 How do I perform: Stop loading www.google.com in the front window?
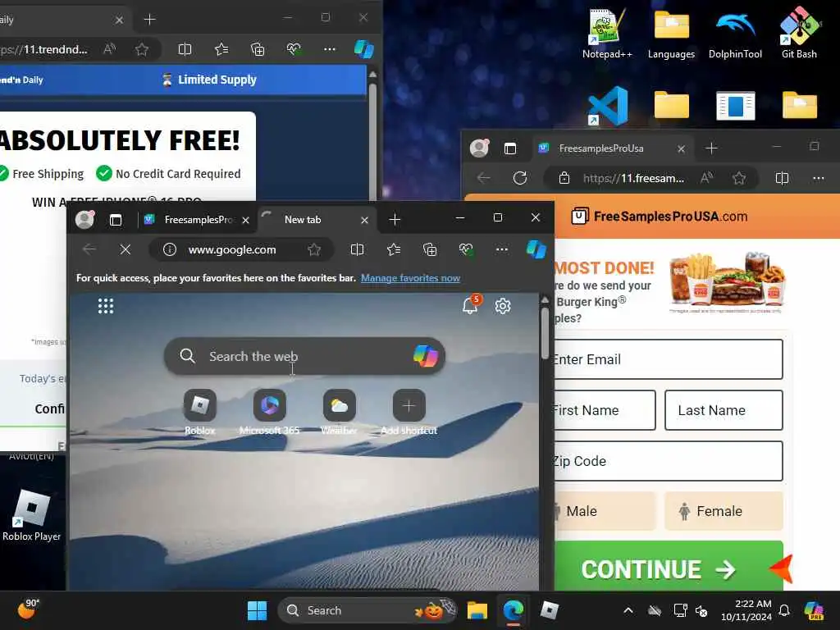tap(125, 249)
